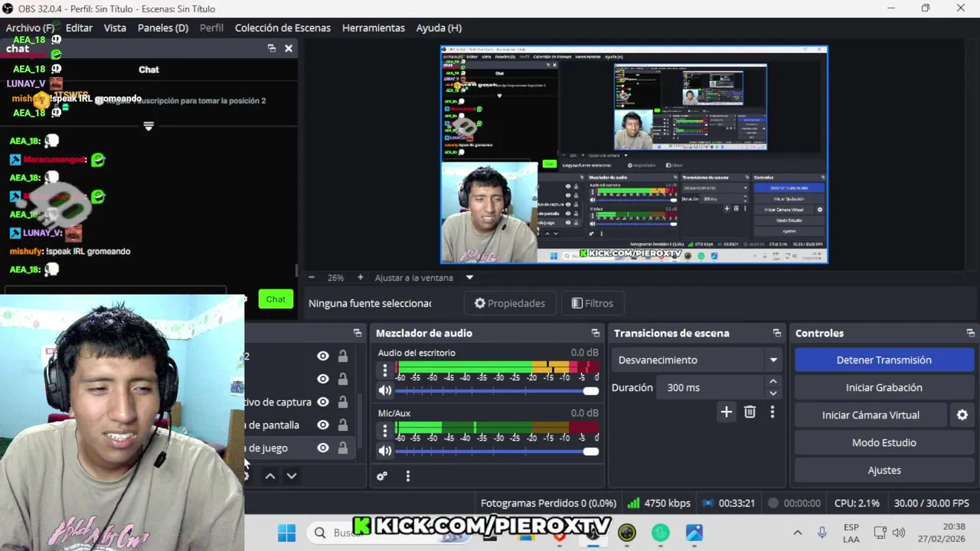Move selected source down
This screenshot has height=551, width=980.
(x=292, y=476)
